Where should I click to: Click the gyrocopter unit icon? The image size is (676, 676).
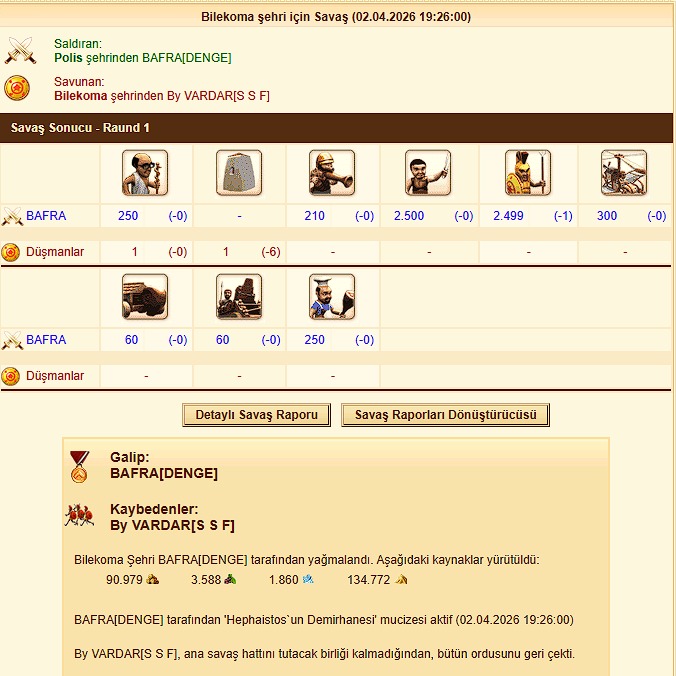pyautogui.click(x=624, y=173)
